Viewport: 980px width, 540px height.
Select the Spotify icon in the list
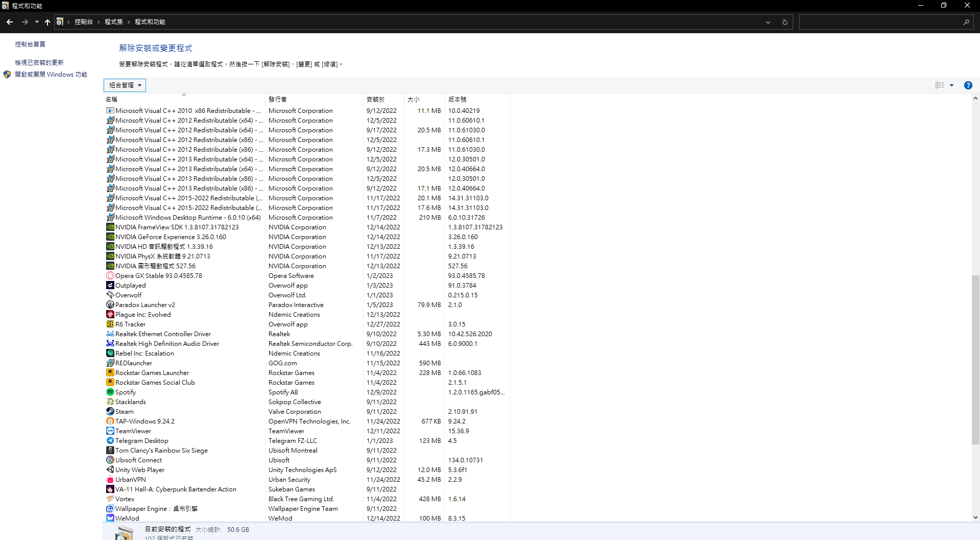pos(110,392)
